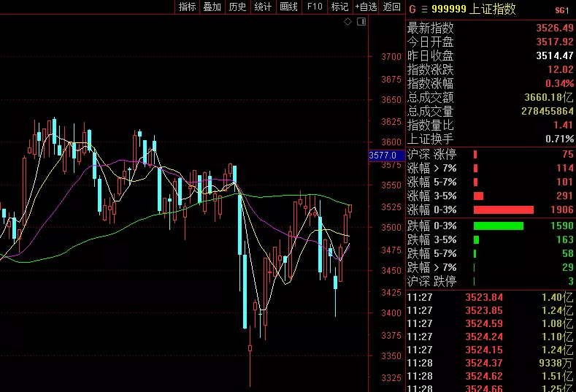Click the 3600 label on price axis
Screen dimensions: 576x392
click(x=391, y=142)
